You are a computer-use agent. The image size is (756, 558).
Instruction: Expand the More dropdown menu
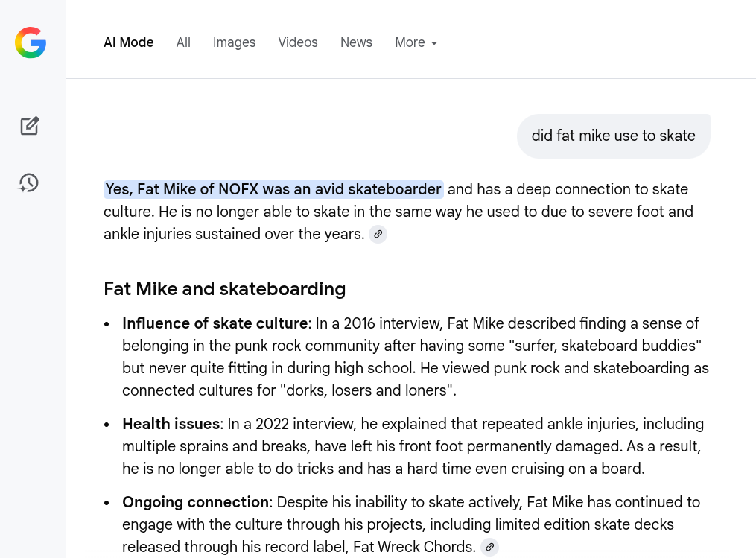coord(416,42)
